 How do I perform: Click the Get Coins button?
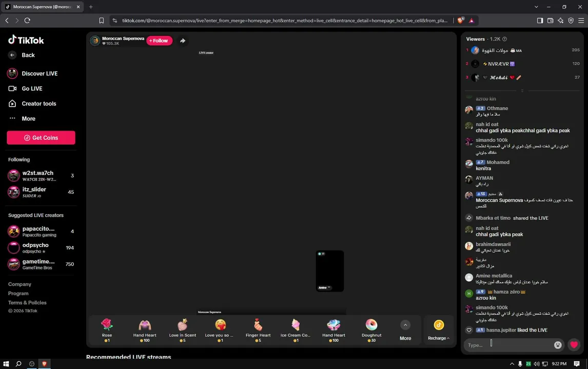point(41,137)
